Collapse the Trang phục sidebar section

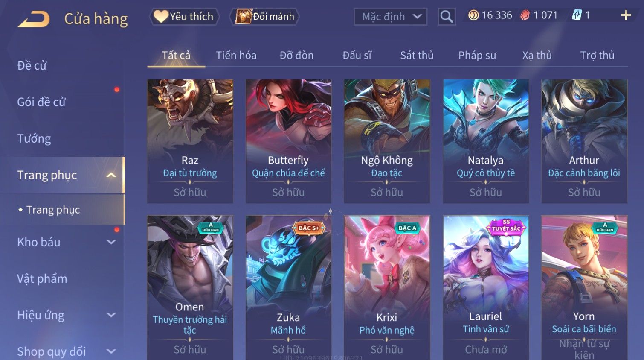tap(111, 175)
